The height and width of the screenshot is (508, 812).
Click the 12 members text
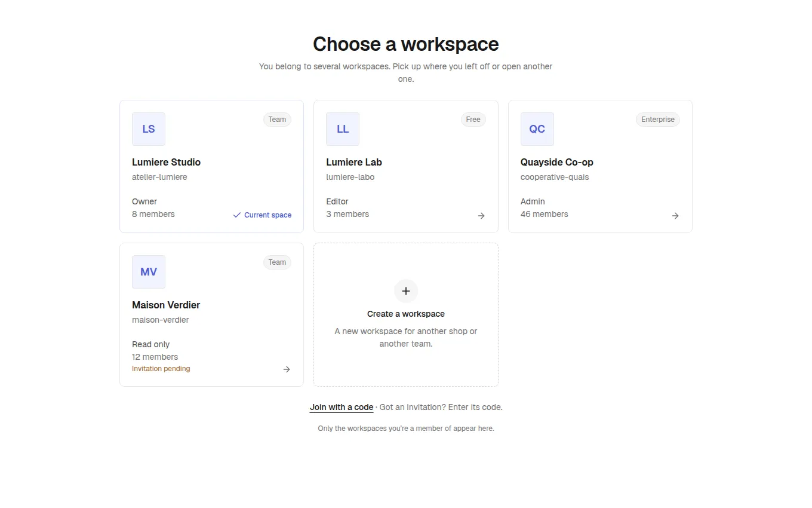pyautogui.click(x=155, y=357)
